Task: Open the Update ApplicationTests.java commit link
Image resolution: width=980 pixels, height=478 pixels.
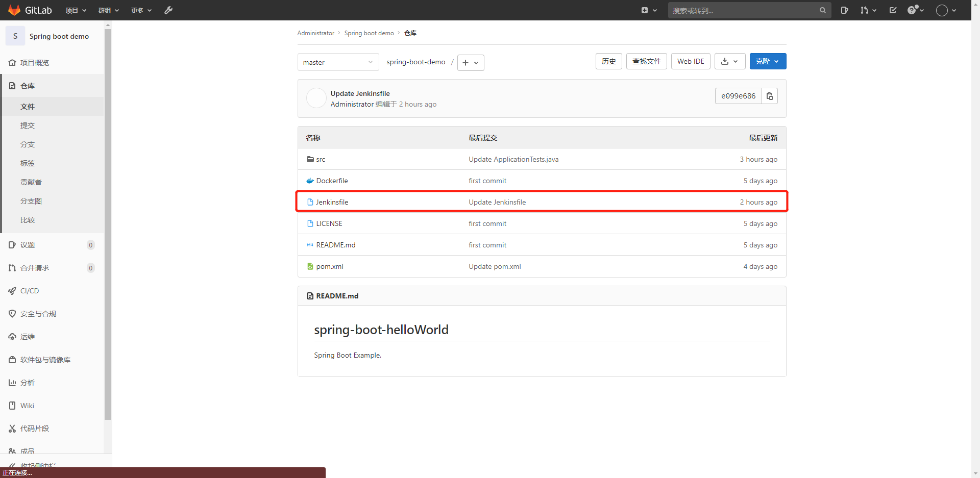Action: click(x=513, y=159)
